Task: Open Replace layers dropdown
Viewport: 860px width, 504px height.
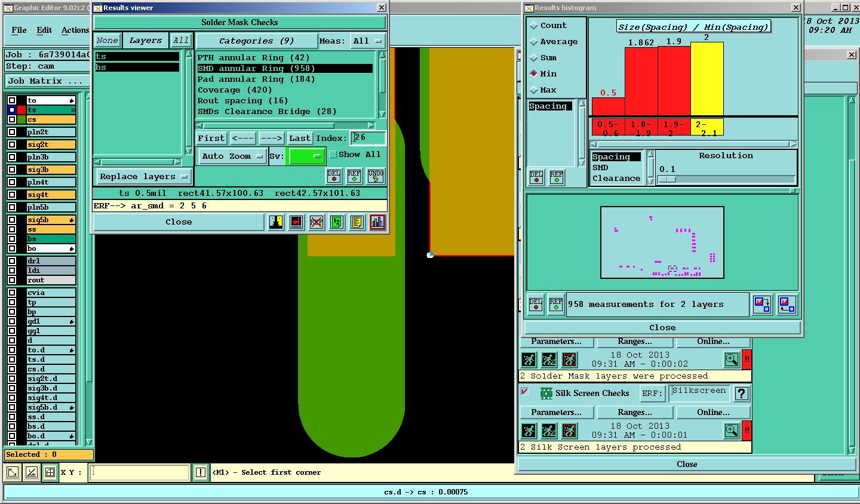Action: 143,177
